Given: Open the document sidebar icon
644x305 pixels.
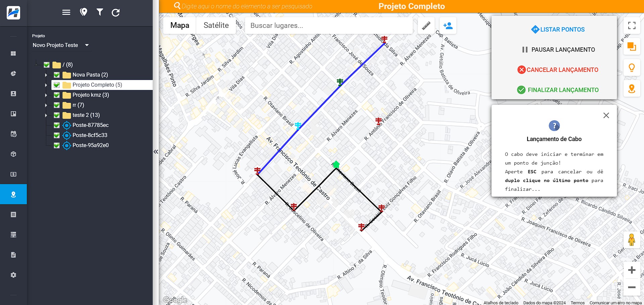Looking at the screenshot, I should pos(13,255).
